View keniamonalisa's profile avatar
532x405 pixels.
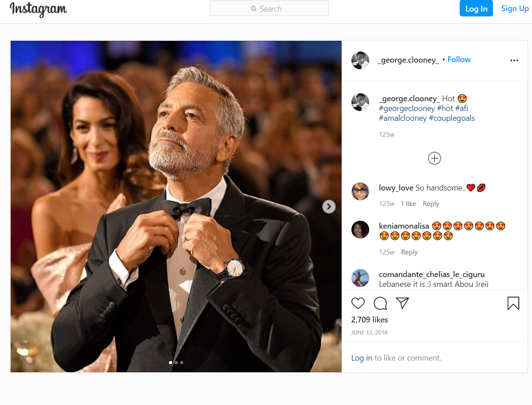(x=360, y=230)
